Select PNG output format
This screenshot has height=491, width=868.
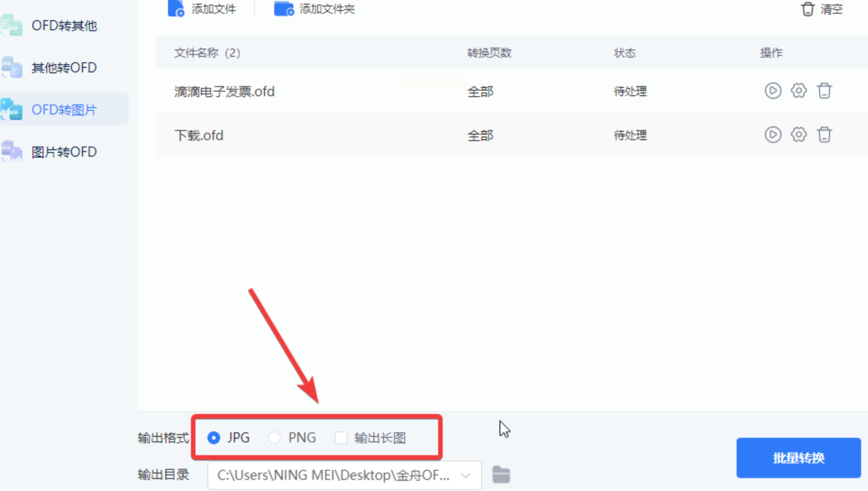tap(274, 438)
